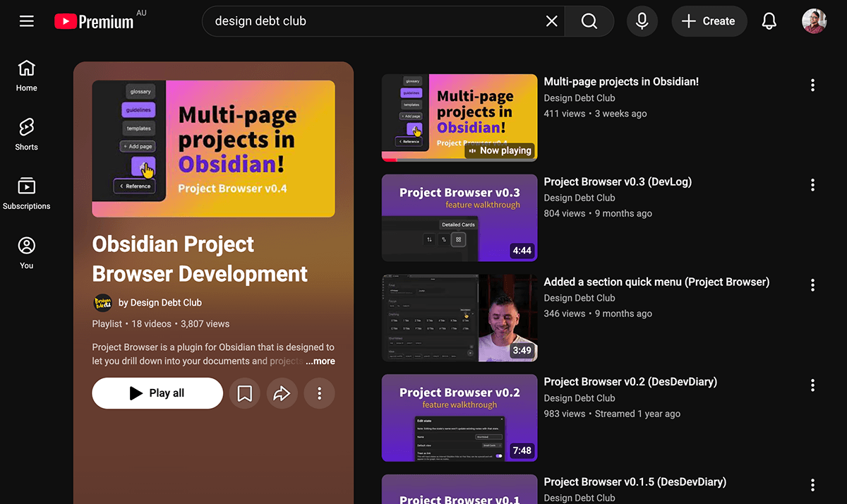Click the magnifier search button

tap(589, 21)
